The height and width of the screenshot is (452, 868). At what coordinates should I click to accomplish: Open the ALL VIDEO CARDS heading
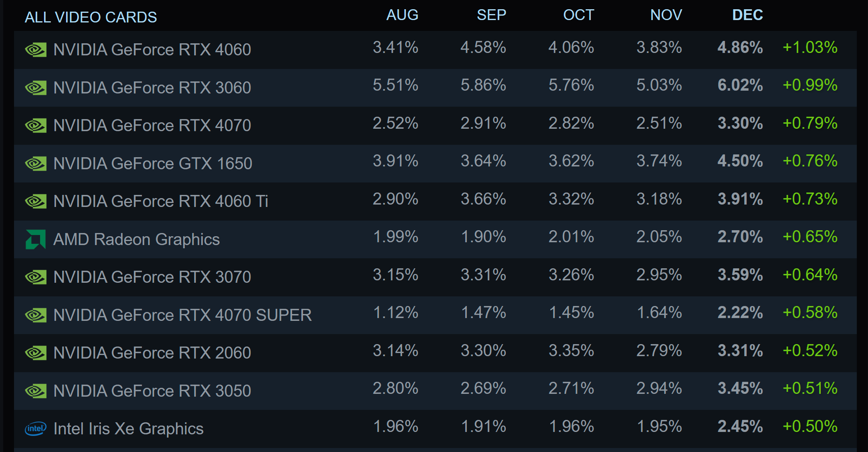point(91,17)
